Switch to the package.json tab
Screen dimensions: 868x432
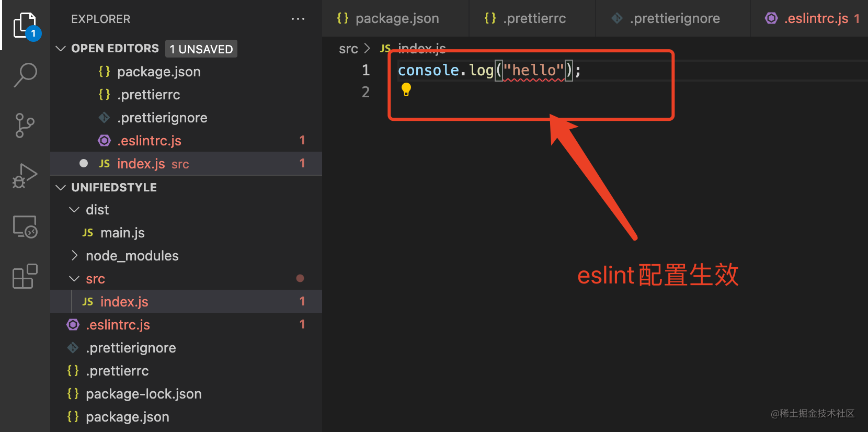pyautogui.click(x=396, y=18)
